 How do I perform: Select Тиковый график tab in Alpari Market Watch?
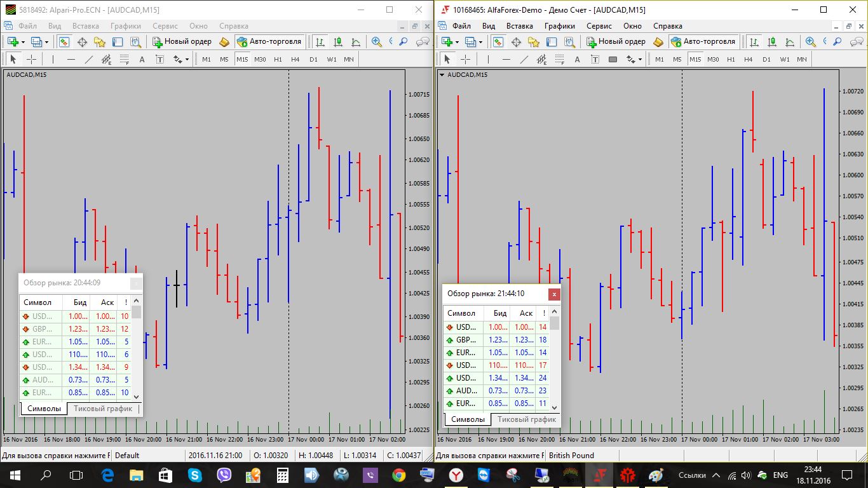pyautogui.click(x=103, y=409)
